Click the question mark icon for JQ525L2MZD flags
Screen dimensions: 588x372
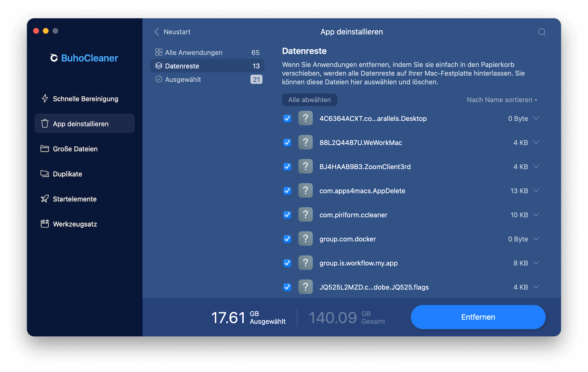(305, 287)
